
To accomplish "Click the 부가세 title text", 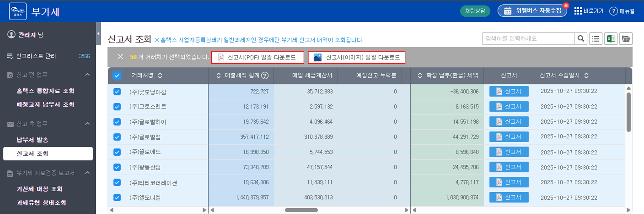I will click(x=45, y=12).
